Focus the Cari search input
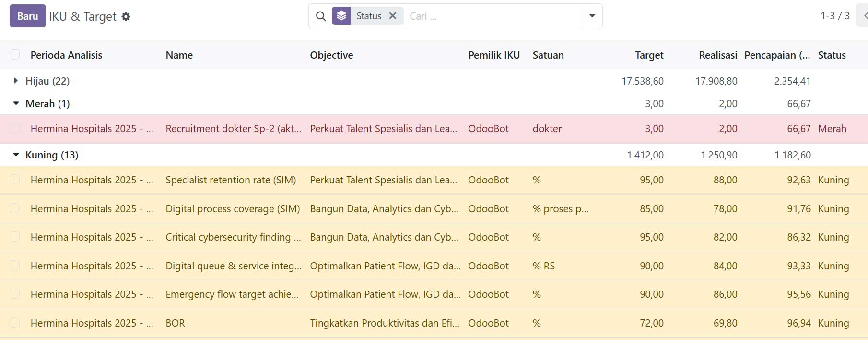The image size is (868, 340). (x=494, y=16)
